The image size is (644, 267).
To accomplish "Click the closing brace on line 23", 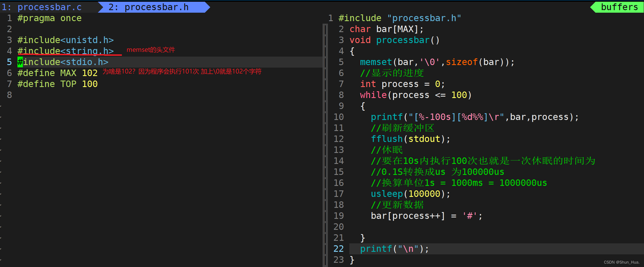I will click(352, 260).
